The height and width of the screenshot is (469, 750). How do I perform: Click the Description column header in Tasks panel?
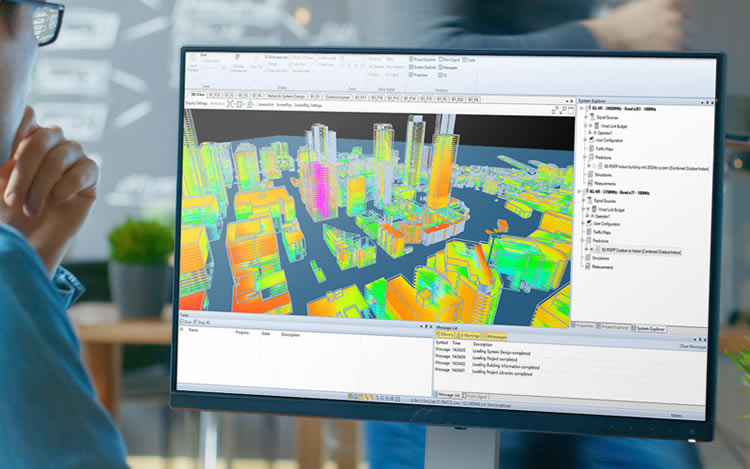click(x=290, y=334)
